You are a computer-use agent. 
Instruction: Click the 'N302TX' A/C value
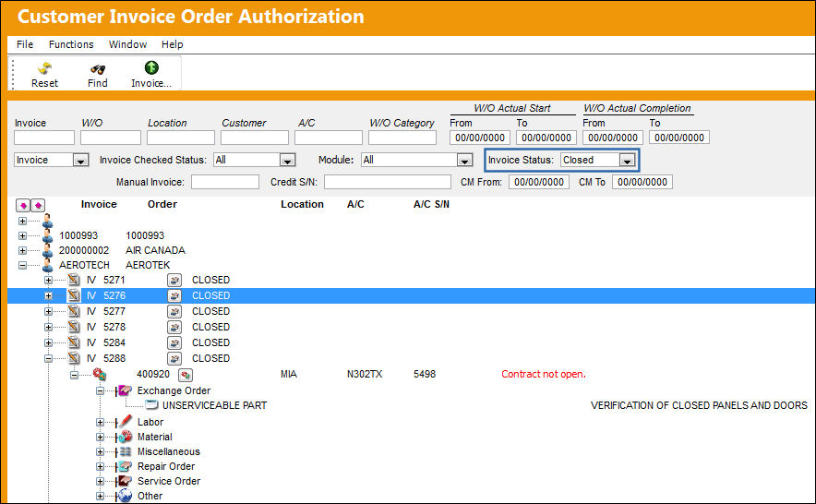coord(365,374)
